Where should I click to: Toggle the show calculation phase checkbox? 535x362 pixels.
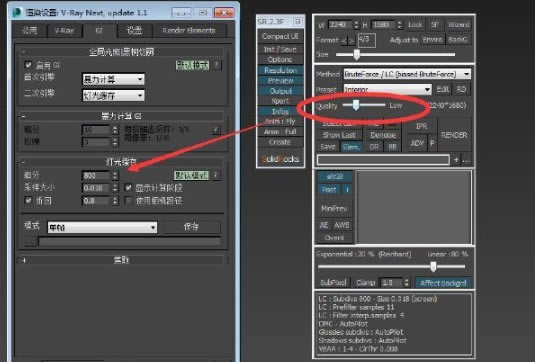click(128, 187)
